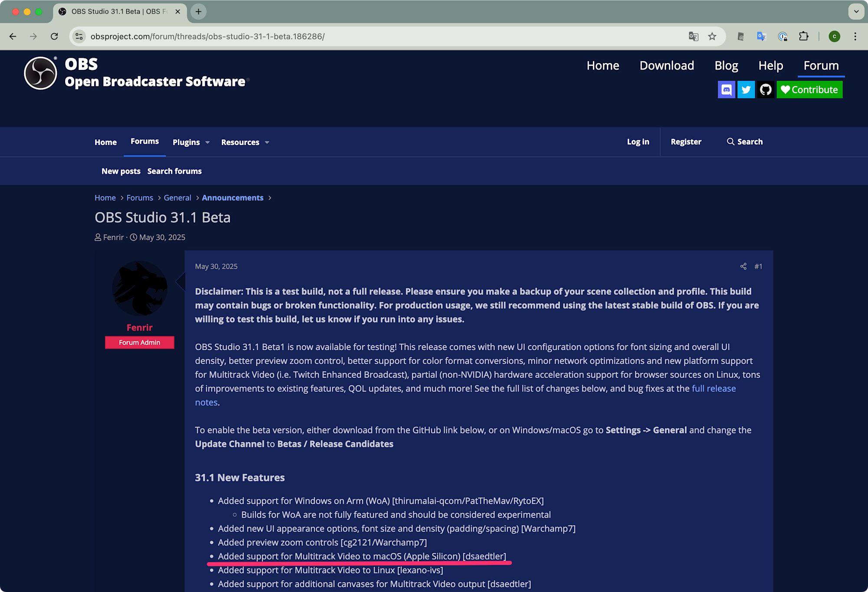Click the OBS Studio 31.1 Beta thread title
Image resolution: width=868 pixels, height=592 pixels.
point(162,217)
